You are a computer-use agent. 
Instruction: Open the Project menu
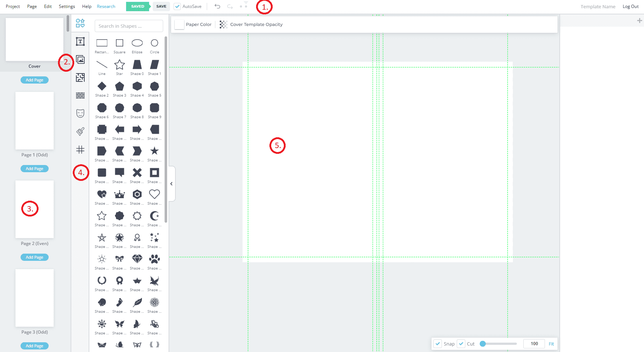[13, 6]
